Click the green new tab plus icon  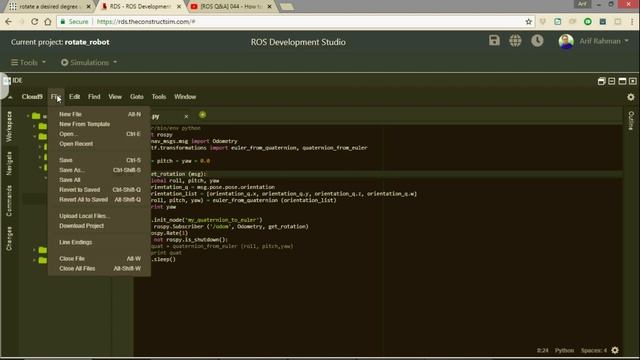pyautogui.click(x=202, y=115)
